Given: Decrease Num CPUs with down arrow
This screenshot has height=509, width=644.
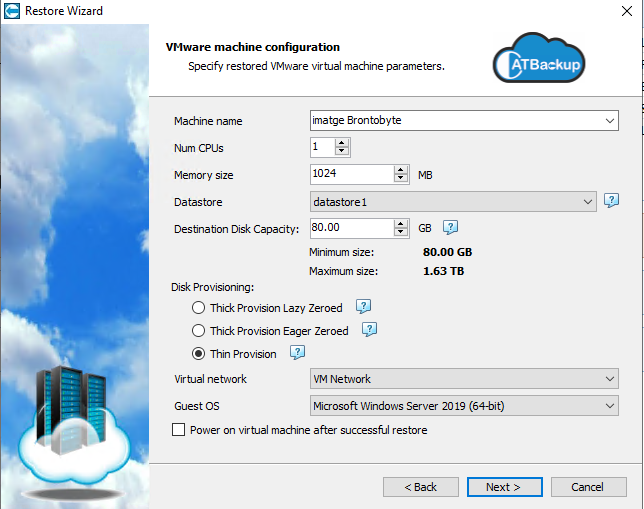Looking at the screenshot, I should [342, 151].
